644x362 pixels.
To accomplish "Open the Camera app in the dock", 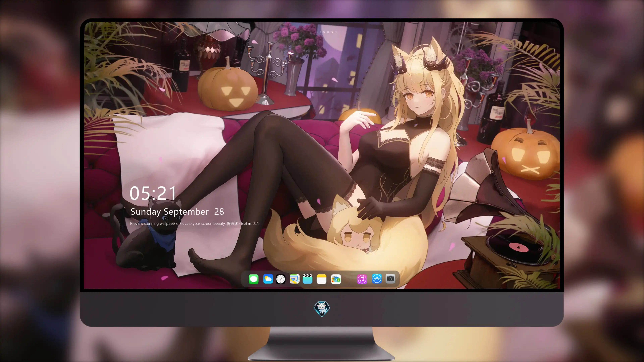I will coord(390,279).
